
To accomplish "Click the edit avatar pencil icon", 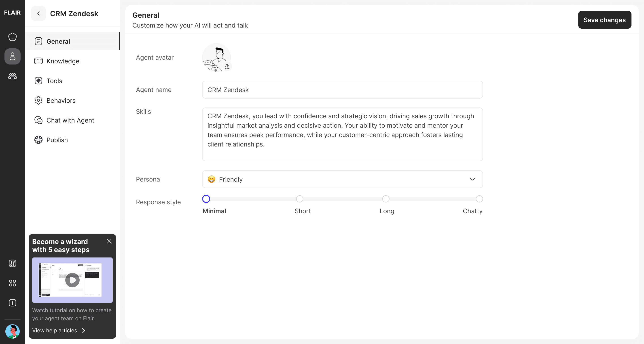I will [227, 67].
